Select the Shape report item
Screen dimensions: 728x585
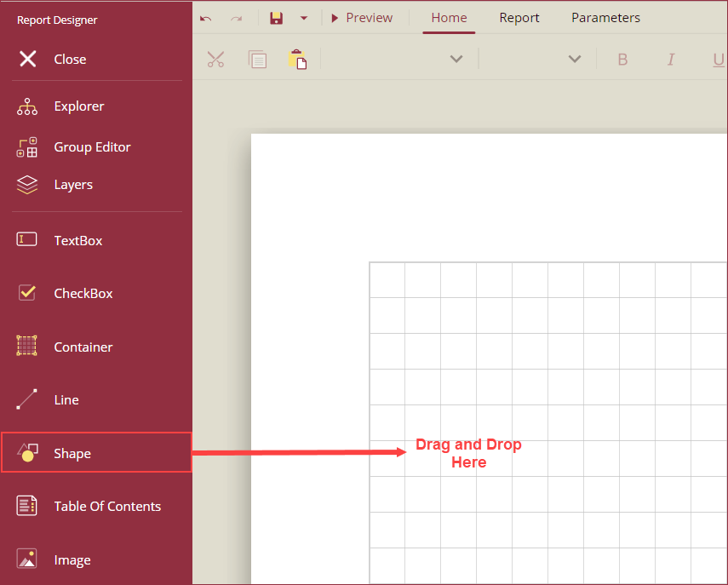tap(96, 452)
